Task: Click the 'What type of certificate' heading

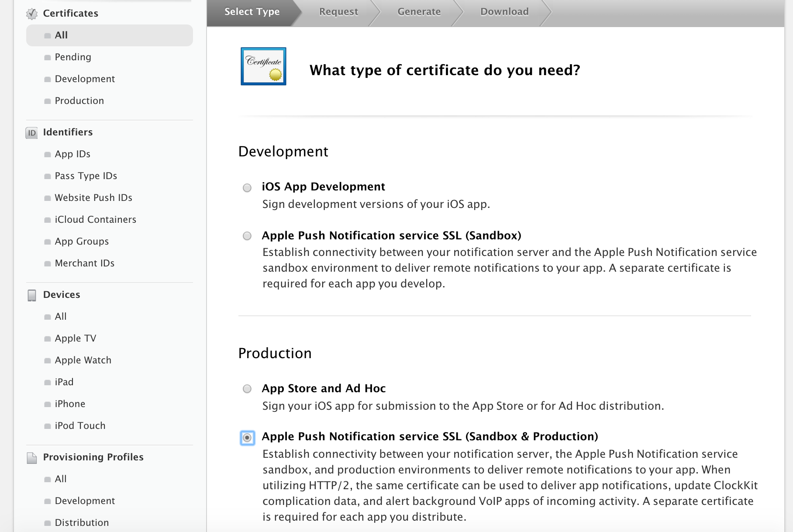Action: point(445,70)
